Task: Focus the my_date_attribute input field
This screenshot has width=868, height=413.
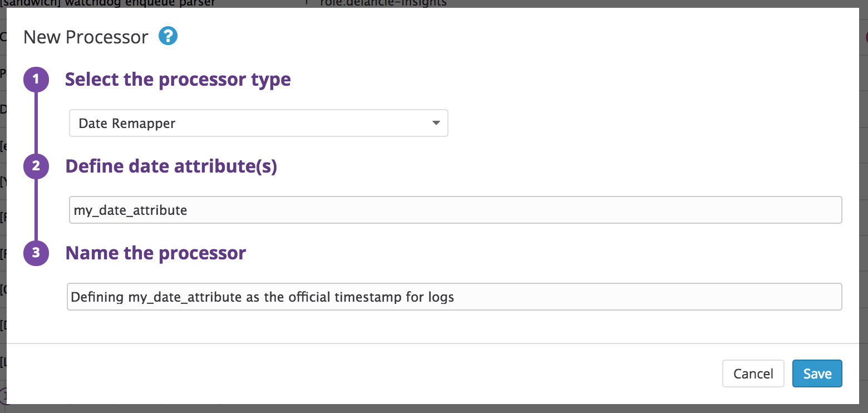Action: (x=455, y=210)
